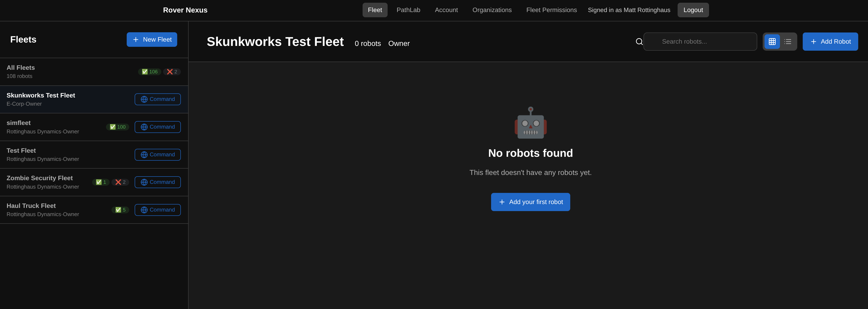Open Command for Zombie Security Fleet
This screenshot has width=868, height=309.
click(x=157, y=182)
